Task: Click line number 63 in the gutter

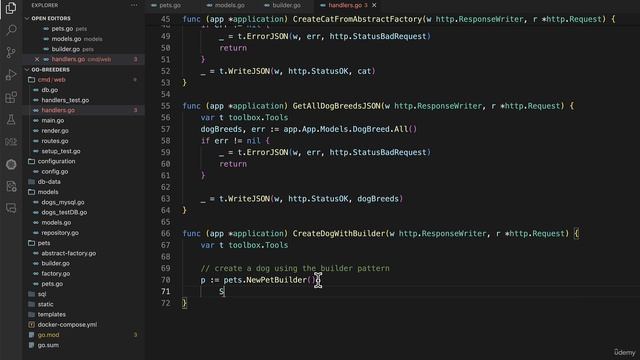Action: (165, 199)
